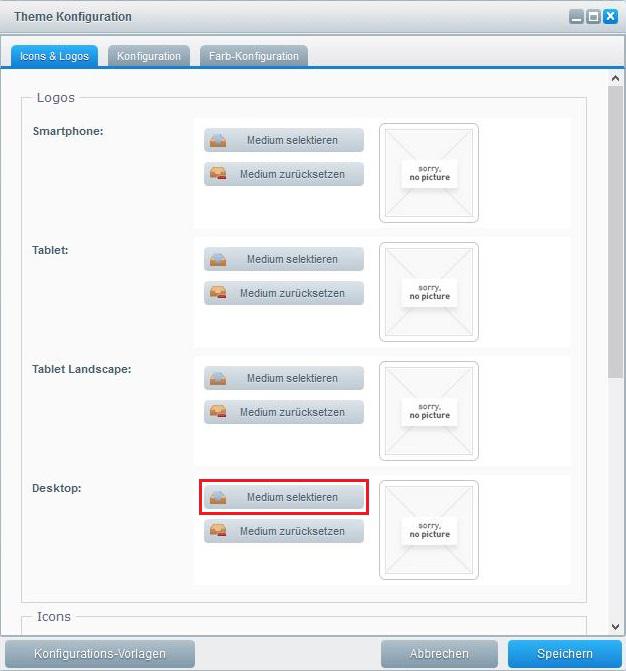Select the Icons & Logos tab
The height and width of the screenshot is (671, 626).
pos(54,56)
